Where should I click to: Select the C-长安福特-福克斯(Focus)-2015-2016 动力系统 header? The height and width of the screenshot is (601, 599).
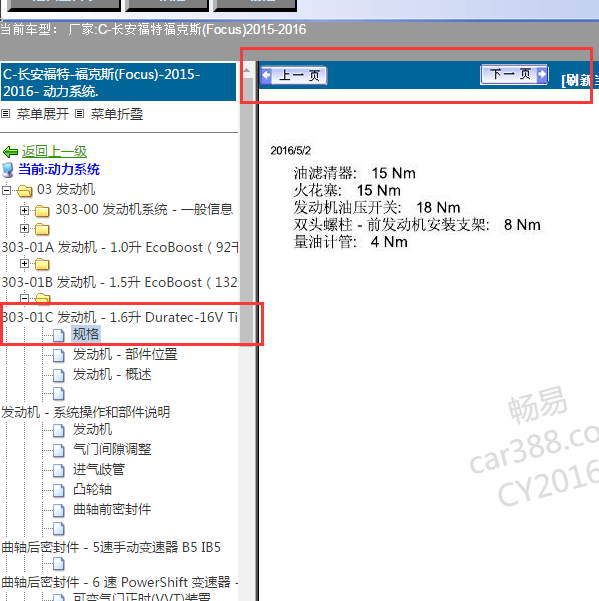[118, 82]
